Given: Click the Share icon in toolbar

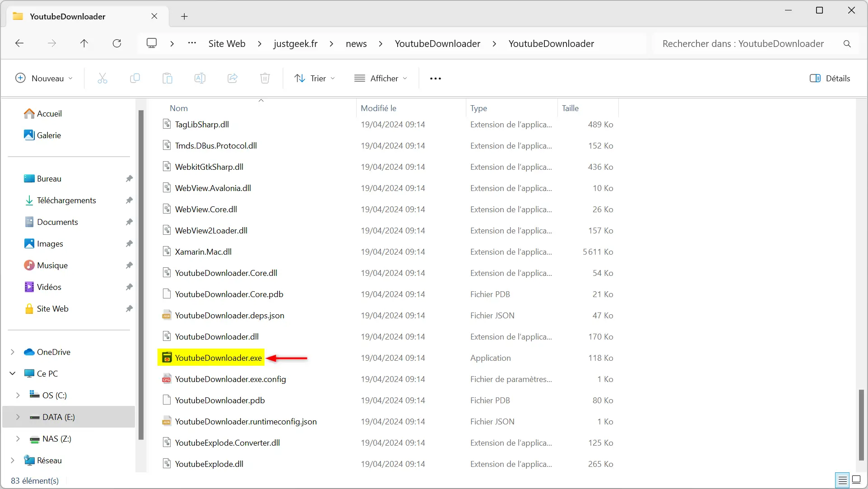Looking at the screenshot, I should [x=232, y=78].
